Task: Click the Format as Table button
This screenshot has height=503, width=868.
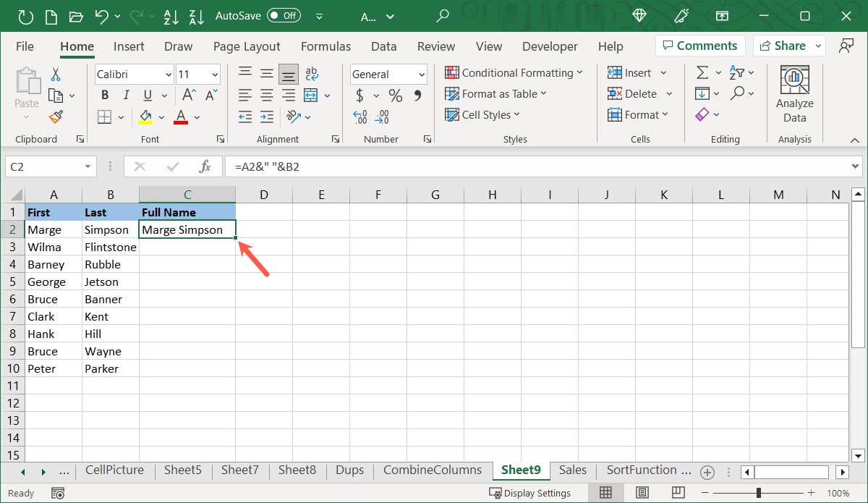Action: coord(496,93)
